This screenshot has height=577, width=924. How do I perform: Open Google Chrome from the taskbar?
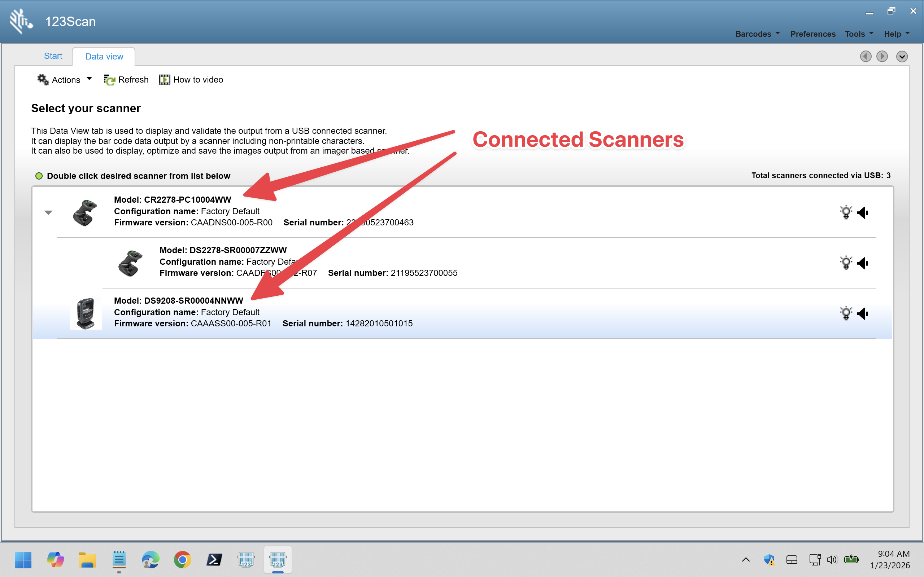(183, 560)
